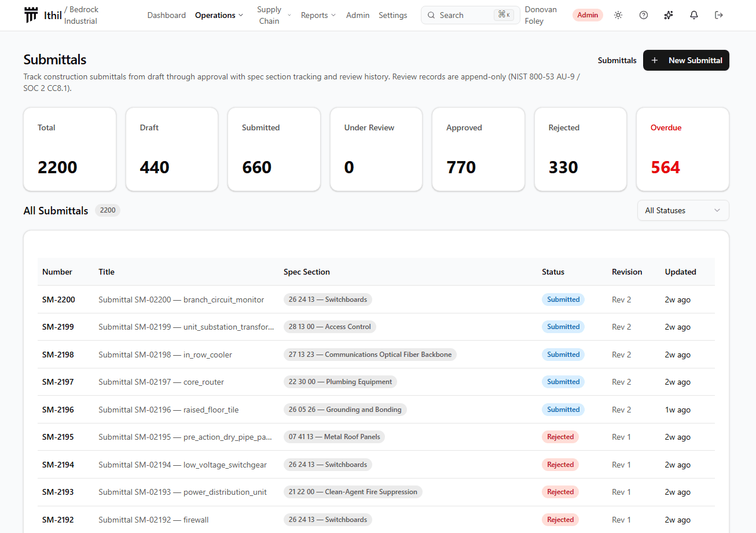Click the Number column header
The image size is (756, 533).
pos(57,272)
